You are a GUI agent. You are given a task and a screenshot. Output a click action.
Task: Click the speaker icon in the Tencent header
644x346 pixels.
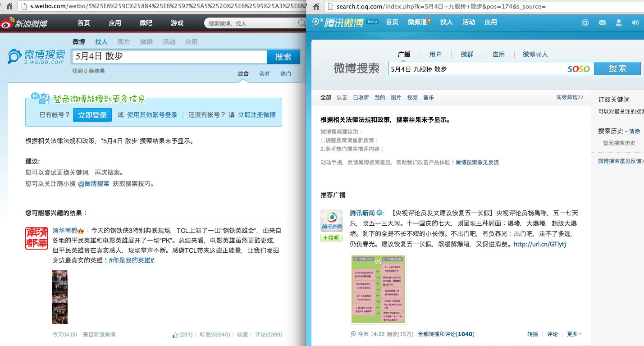click(635, 23)
